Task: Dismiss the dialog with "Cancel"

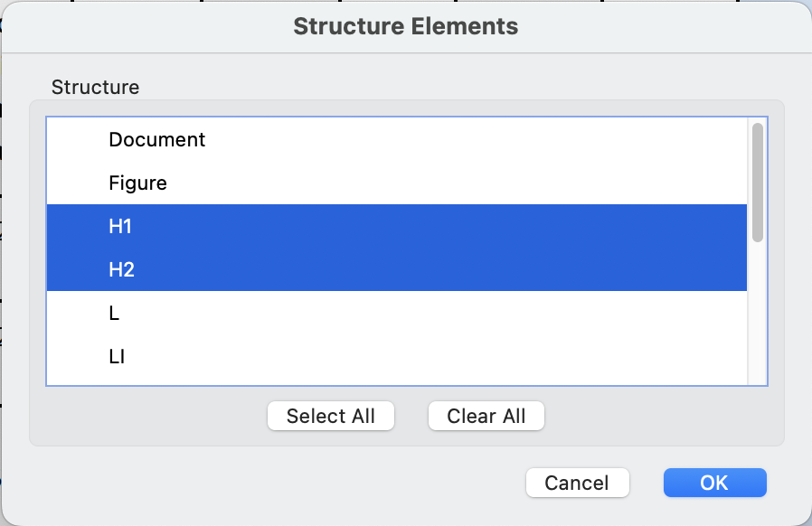Action: [x=577, y=483]
